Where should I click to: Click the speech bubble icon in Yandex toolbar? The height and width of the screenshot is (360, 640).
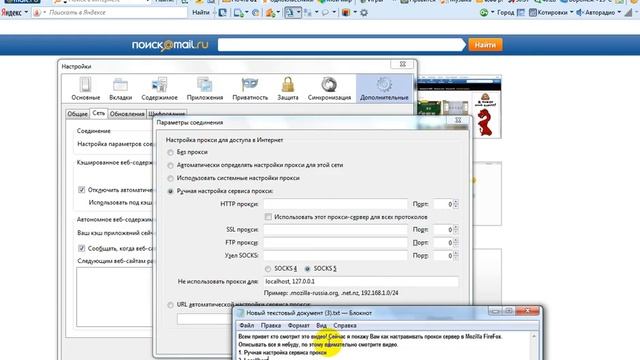click(325, 13)
